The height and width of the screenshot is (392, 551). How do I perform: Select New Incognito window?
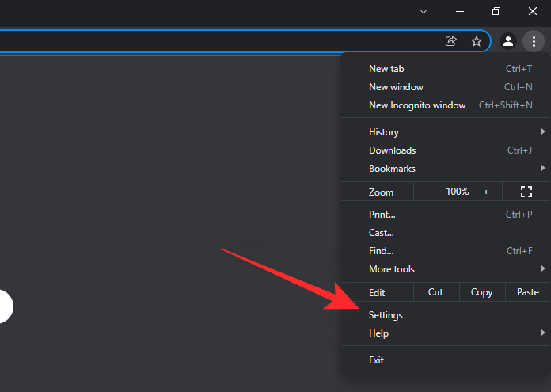417,105
